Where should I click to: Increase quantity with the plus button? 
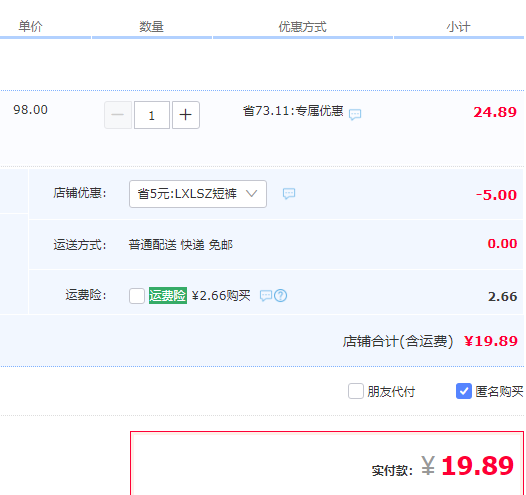coord(186,115)
